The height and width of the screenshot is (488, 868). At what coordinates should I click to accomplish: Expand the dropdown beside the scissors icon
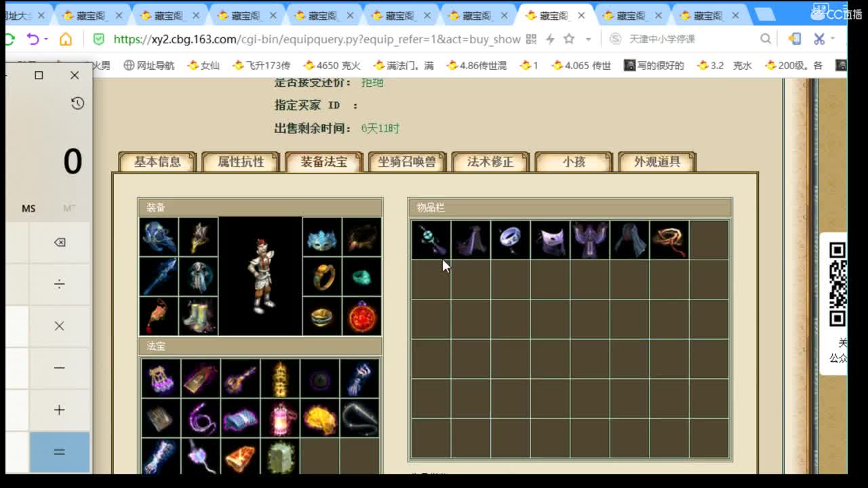[833, 39]
